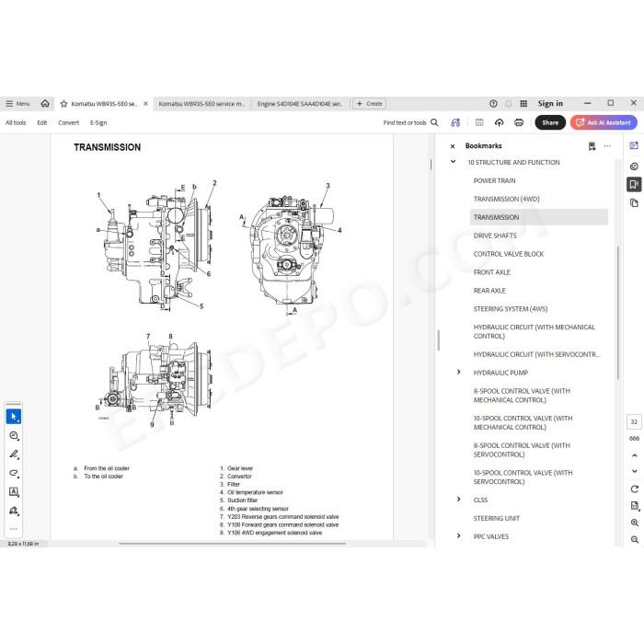Go to previous page arrow

tap(634, 455)
